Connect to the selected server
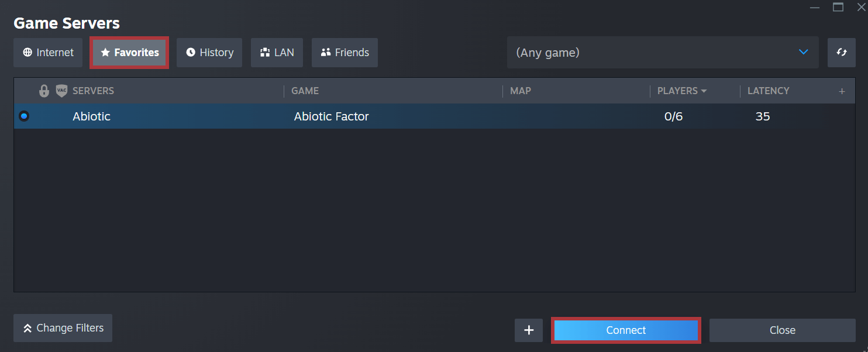This screenshot has height=352, width=868. 626,330
